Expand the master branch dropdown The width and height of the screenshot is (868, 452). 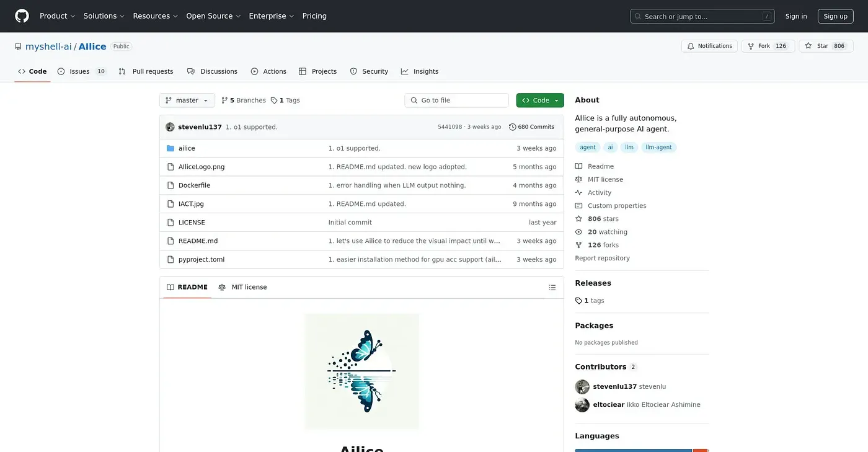point(187,100)
